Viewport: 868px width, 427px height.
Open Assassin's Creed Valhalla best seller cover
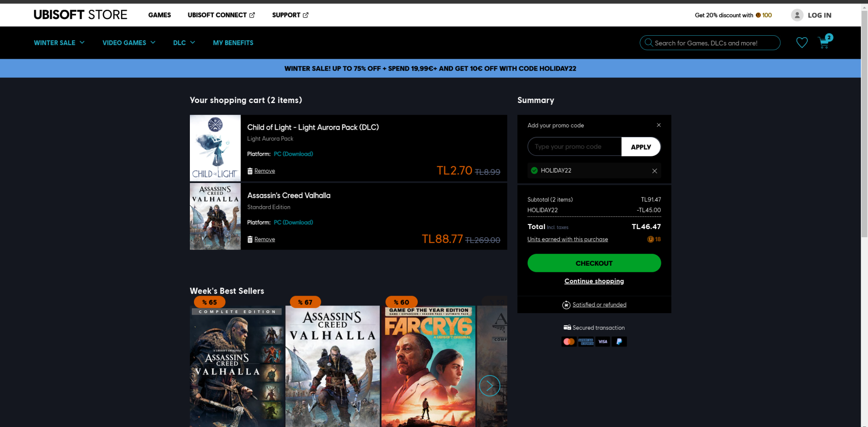pyautogui.click(x=333, y=367)
